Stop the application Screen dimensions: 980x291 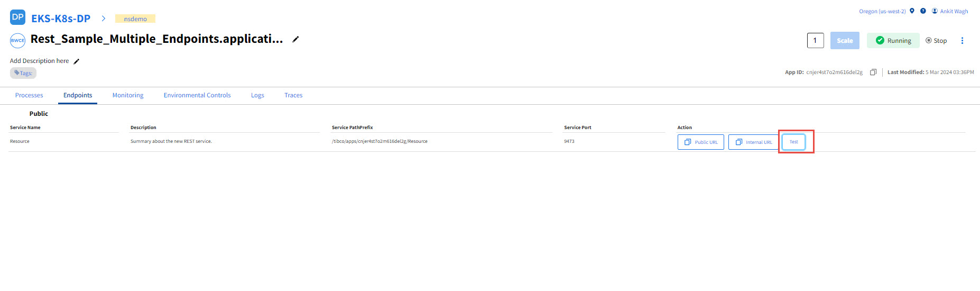[936, 40]
